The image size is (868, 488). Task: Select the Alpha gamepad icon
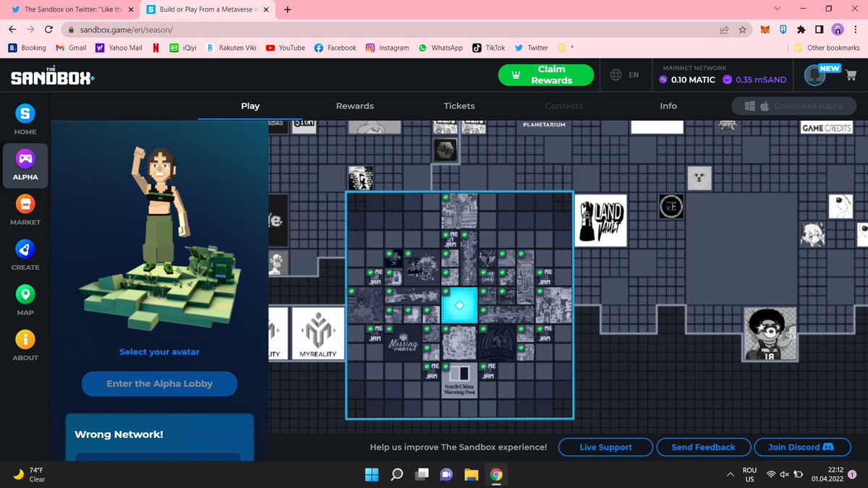25,158
